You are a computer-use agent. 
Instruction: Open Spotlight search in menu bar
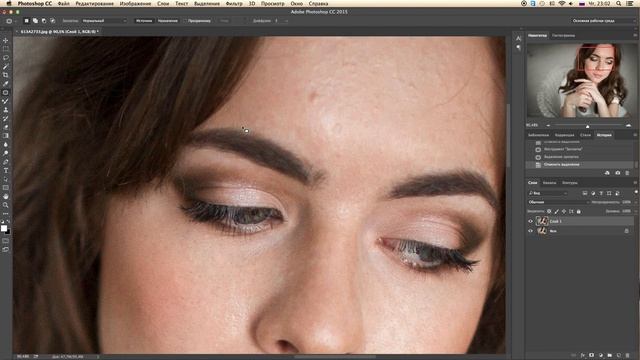tap(619, 3)
